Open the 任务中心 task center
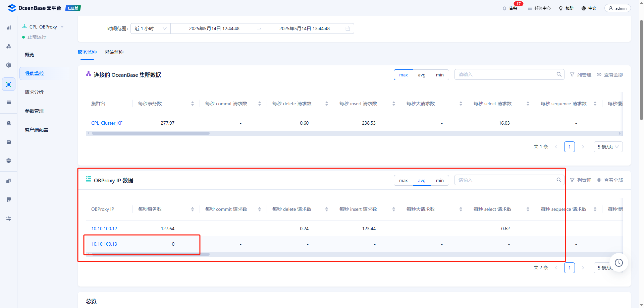Viewport: 644px width, 308px height. click(539, 8)
